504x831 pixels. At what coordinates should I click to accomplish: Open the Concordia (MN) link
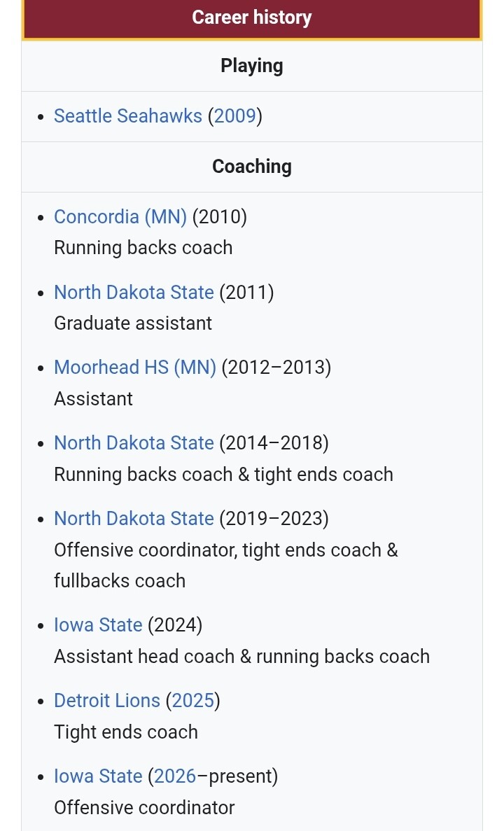pyautogui.click(x=120, y=217)
